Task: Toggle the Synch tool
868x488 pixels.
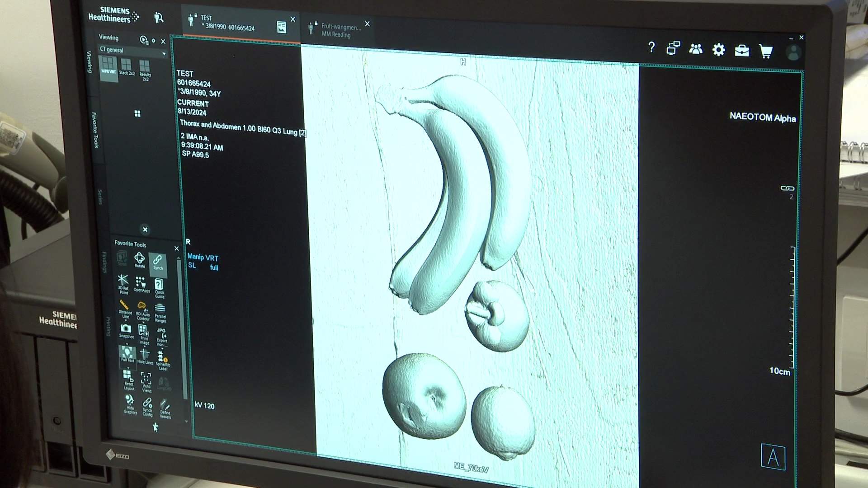Action: coord(157,262)
